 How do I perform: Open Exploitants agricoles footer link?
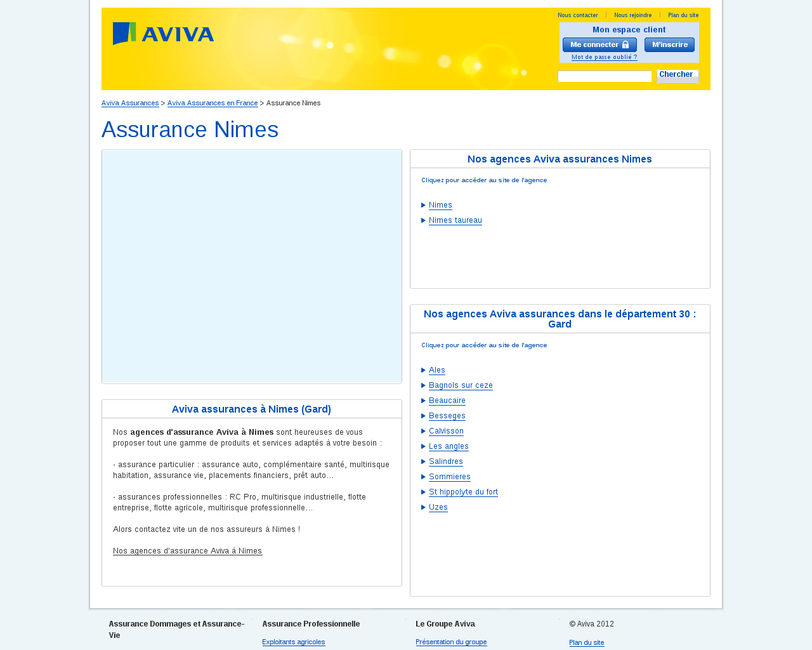coord(294,642)
